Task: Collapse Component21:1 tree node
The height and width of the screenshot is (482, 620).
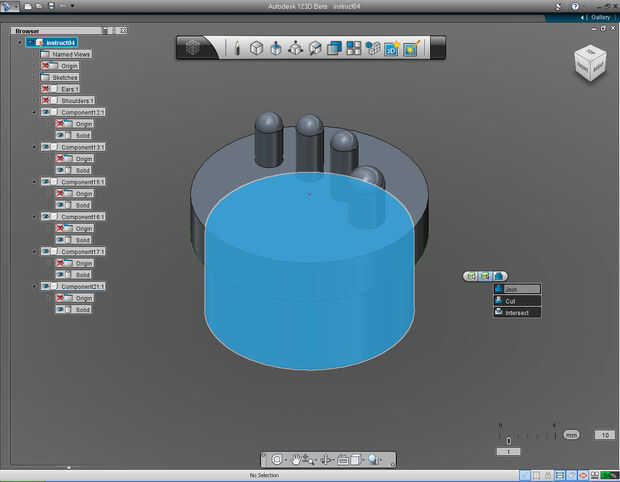Action: point(35,287)
